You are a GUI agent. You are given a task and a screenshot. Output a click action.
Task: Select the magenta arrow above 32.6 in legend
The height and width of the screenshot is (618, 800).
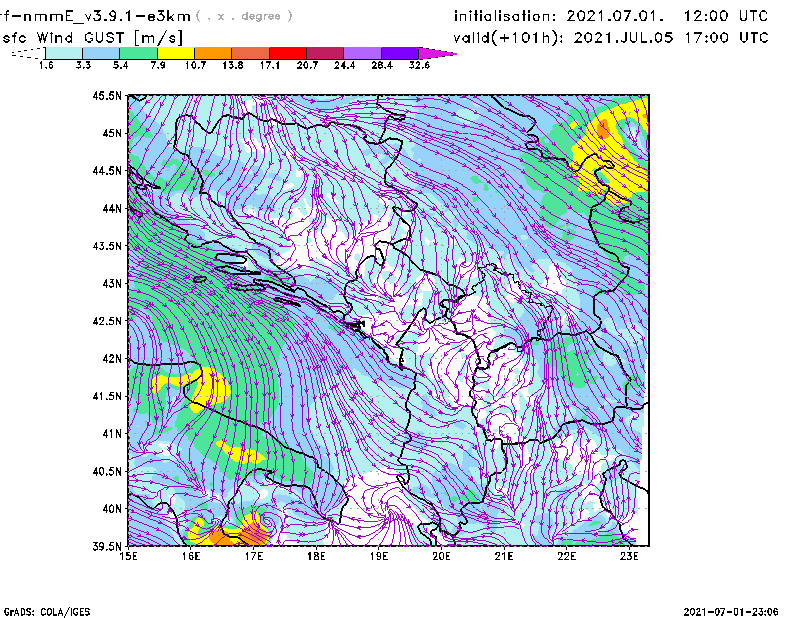437,53
